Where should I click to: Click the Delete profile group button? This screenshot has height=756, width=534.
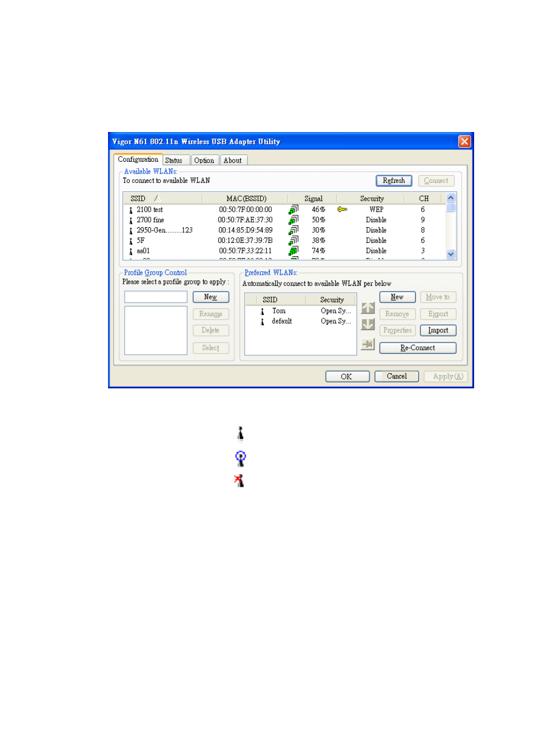[210, 331]
